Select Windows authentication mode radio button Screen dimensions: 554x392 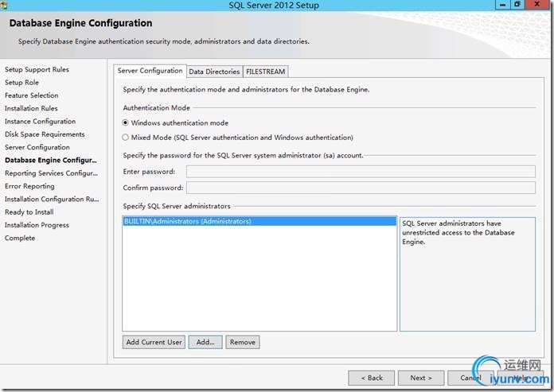125,122
